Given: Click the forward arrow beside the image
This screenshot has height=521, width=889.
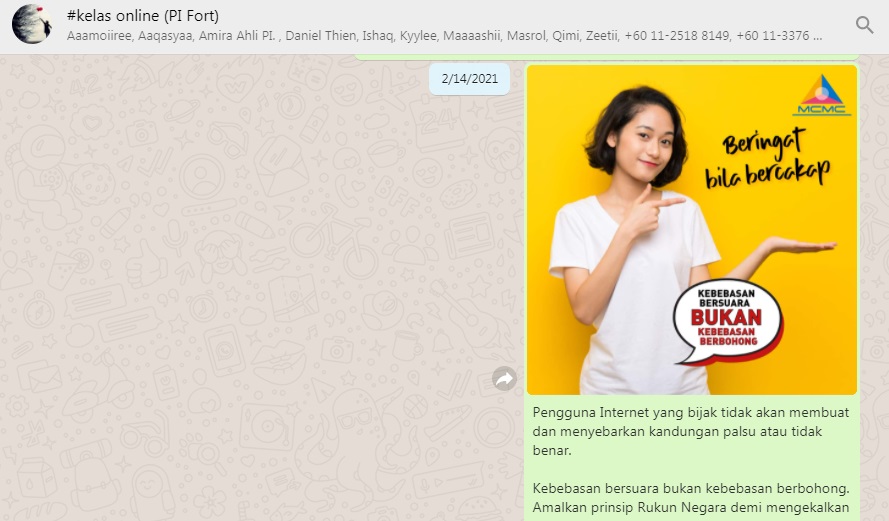Looking at the screenshot, I should point(504,379).
